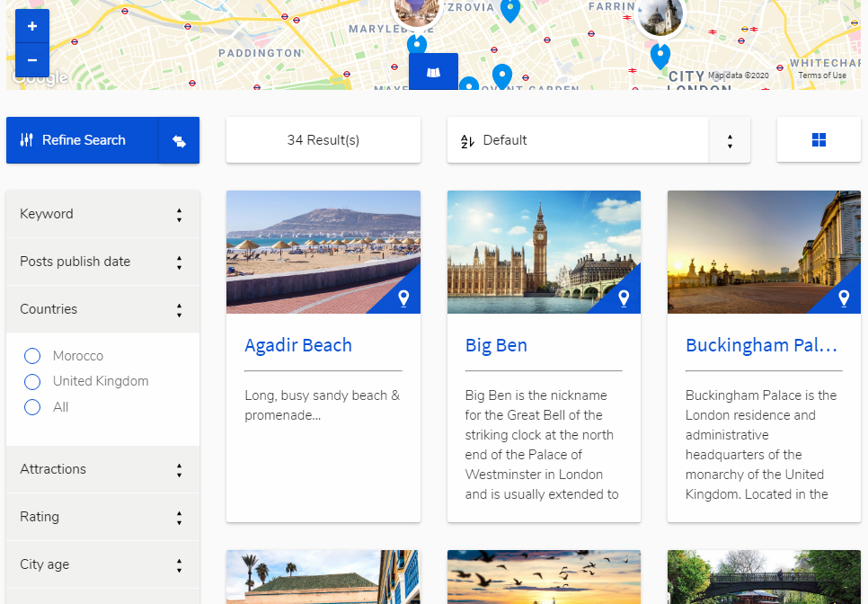Click location pin on Agadir Beach image
The height and width of the screenshot is (604, 868).
click(403, 298)
